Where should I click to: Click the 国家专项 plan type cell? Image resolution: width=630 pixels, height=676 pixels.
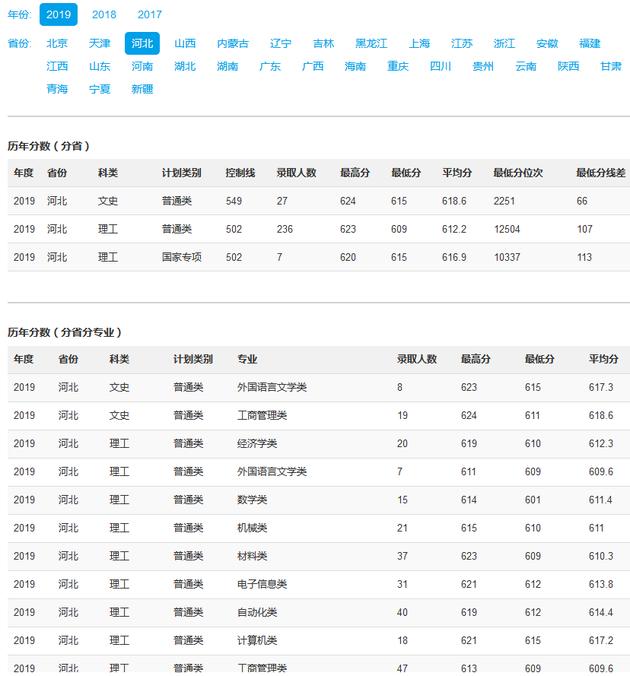182,257
